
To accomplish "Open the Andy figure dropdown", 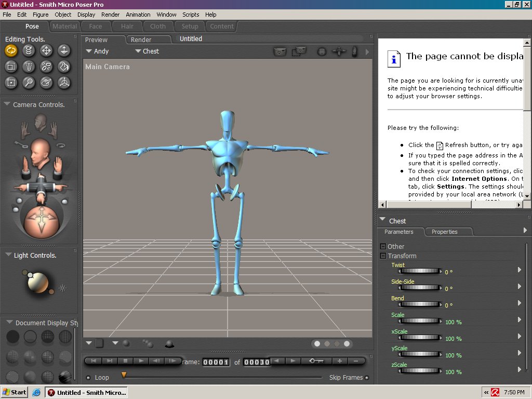I will [97, 51].
